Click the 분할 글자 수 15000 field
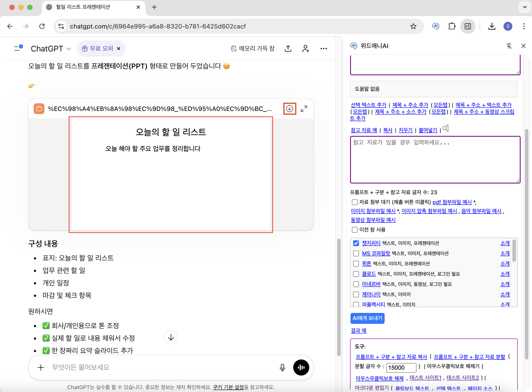532x392 pixels. pyautogui.click(x=401, y=367)
